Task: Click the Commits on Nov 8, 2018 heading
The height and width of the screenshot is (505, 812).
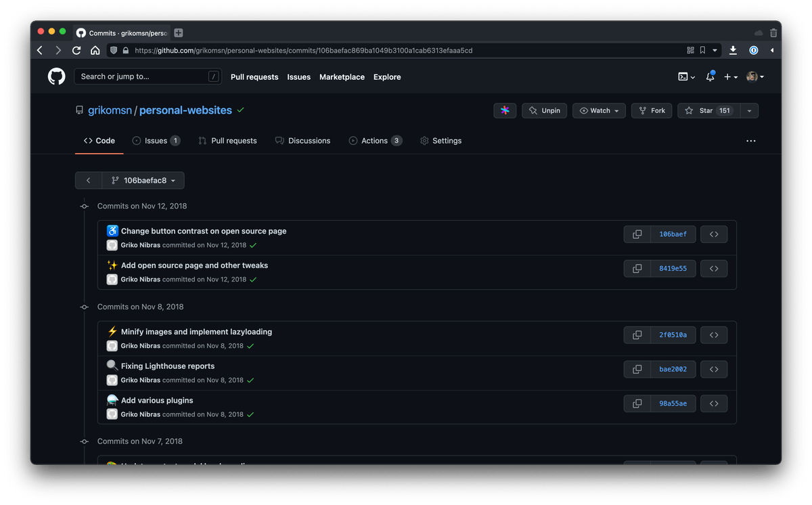Action: click(141, 307)
